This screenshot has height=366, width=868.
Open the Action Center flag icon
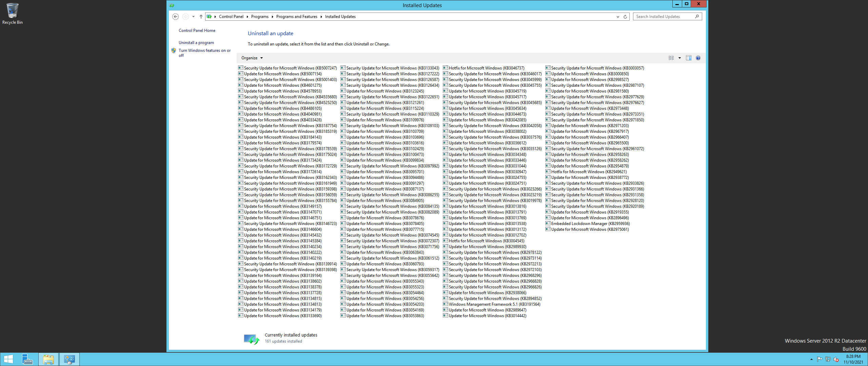[x=820, y=360]
